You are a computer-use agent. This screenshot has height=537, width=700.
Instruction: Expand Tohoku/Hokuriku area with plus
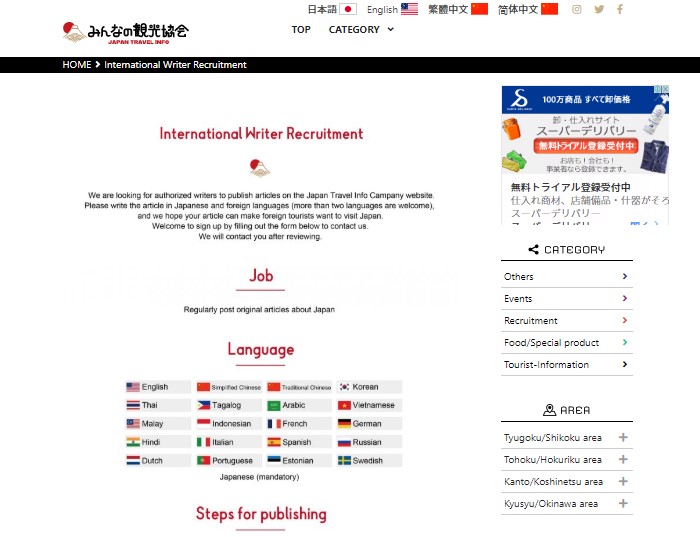[623, 459]
